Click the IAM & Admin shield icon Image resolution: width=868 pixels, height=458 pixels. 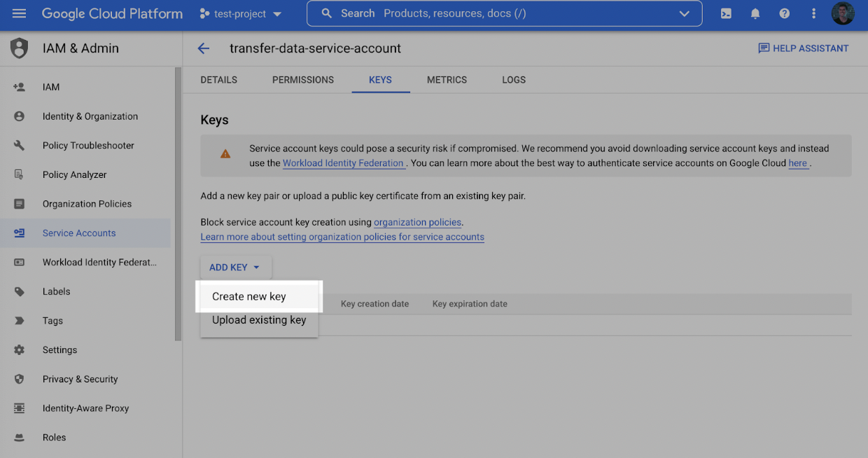(20, 48)
